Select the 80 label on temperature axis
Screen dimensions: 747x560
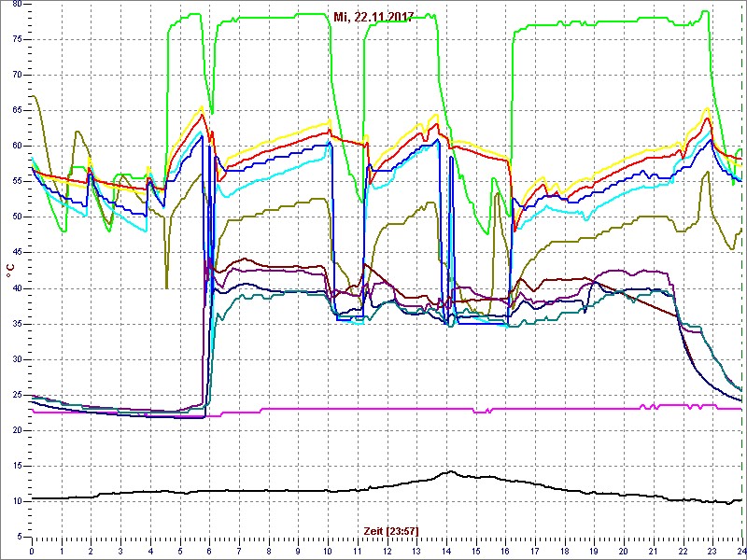coord(16,4)
